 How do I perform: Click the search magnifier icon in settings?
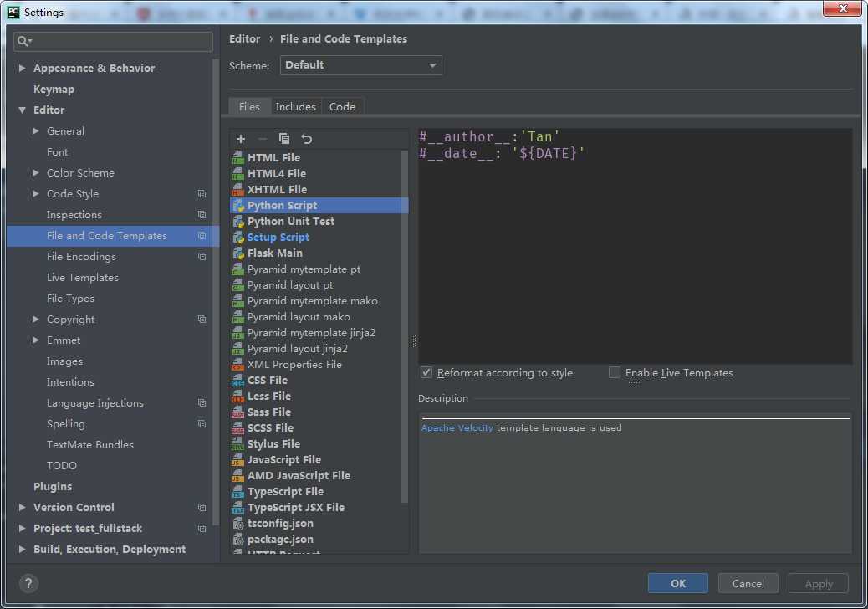click(23, 41)
